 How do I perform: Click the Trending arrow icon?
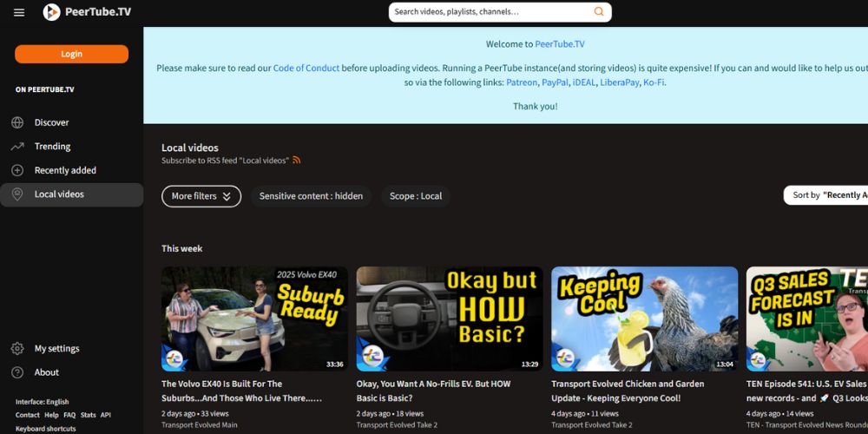pos(17,146)
